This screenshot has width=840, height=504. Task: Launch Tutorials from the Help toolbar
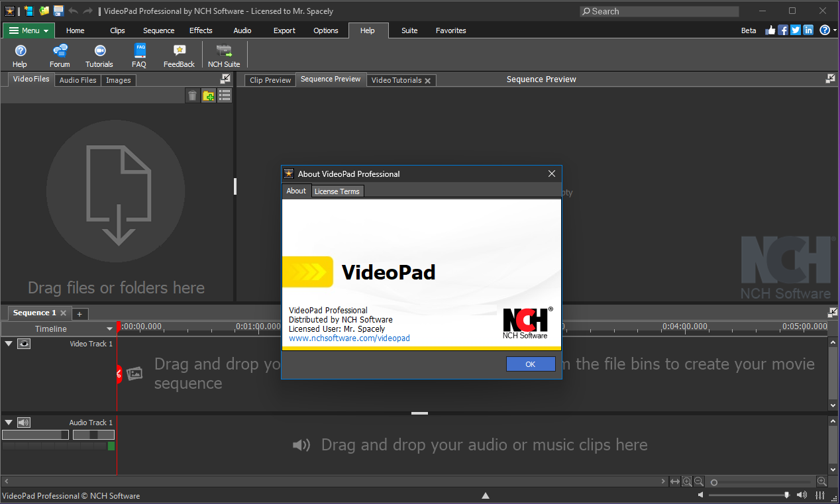[x=99, y=56]
